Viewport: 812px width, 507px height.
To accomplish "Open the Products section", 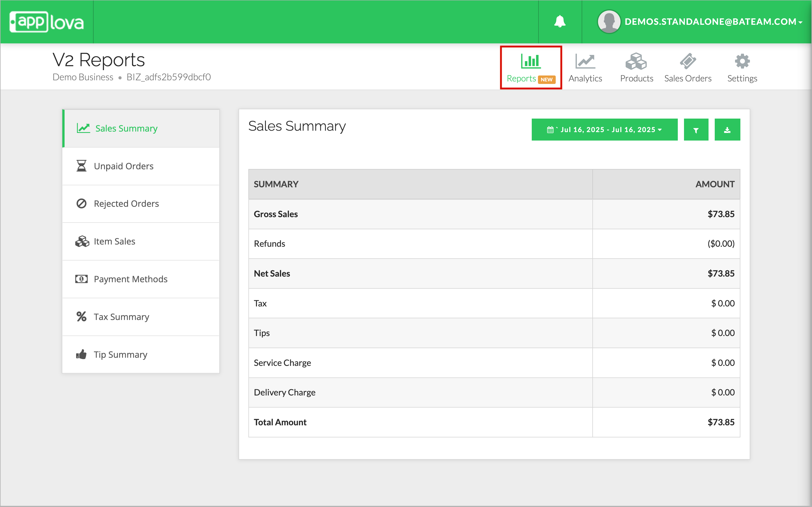I will (x=636, y=67).
